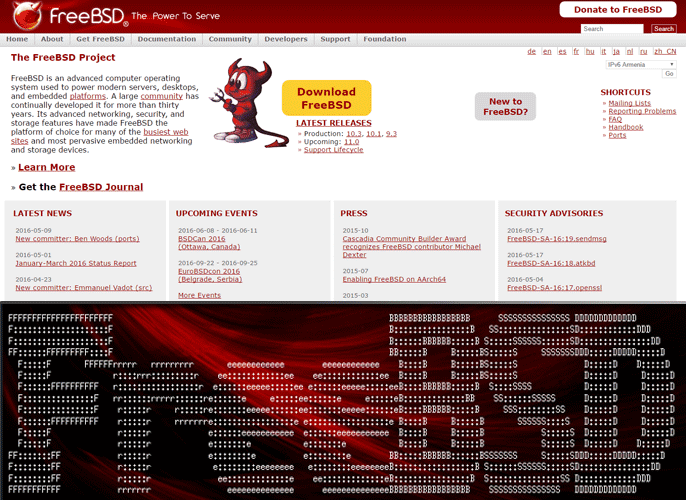Click the Go button under mirror dropdown
This screenshot has height=500, width=686.
pos(669,74)
